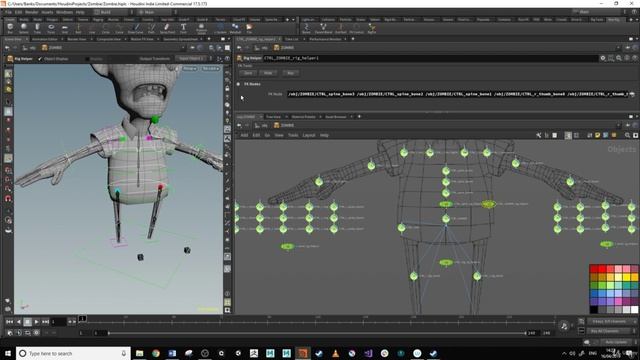Viewport: 640px width, 360px height.
Task: Add a new pane tab with plus in scene view
Action: 209,39
